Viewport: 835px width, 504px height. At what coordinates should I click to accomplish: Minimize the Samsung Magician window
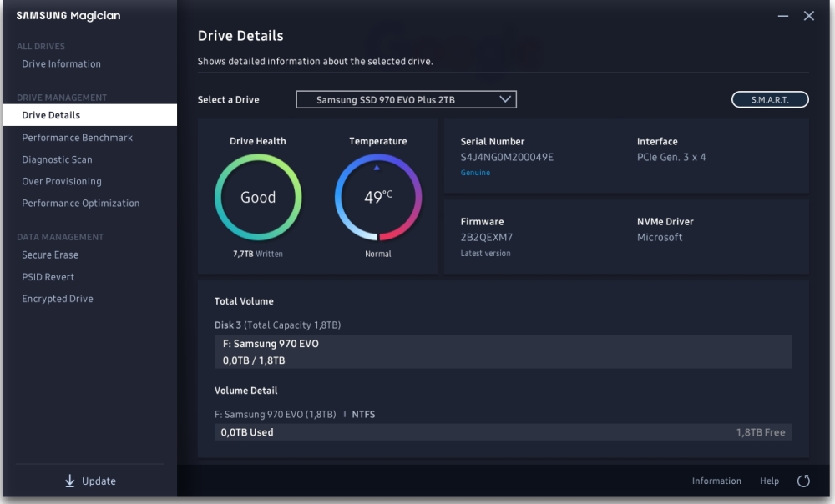click(783, 17)
